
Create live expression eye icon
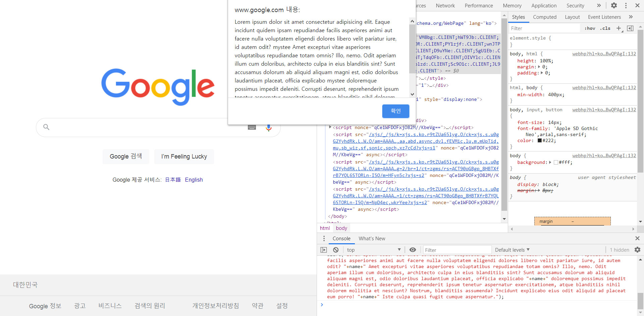[x=413, y=250]
